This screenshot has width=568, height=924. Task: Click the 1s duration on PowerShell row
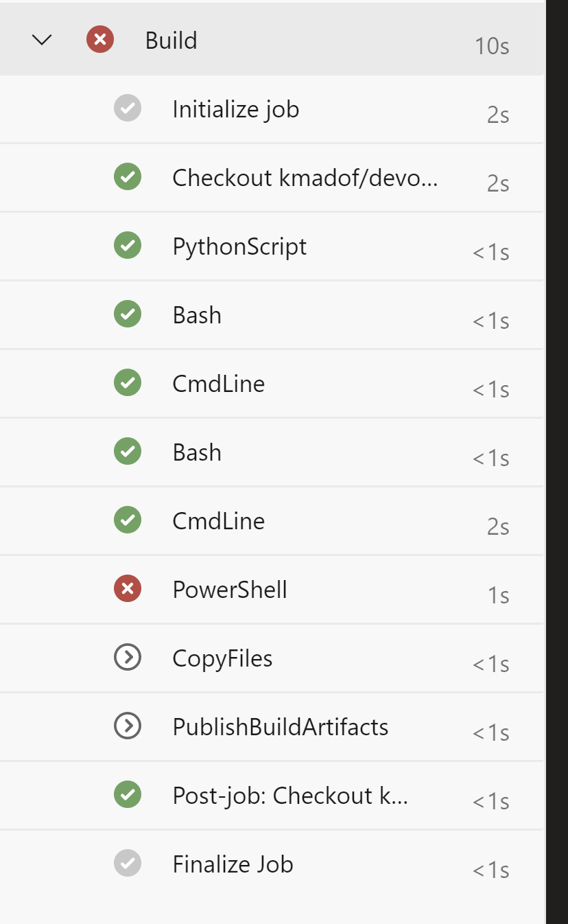498,595
